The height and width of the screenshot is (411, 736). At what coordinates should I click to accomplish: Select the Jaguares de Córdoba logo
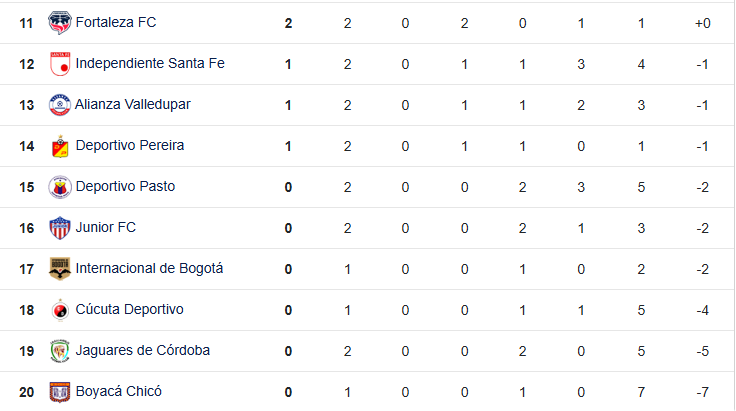click(x=60, y=351)
